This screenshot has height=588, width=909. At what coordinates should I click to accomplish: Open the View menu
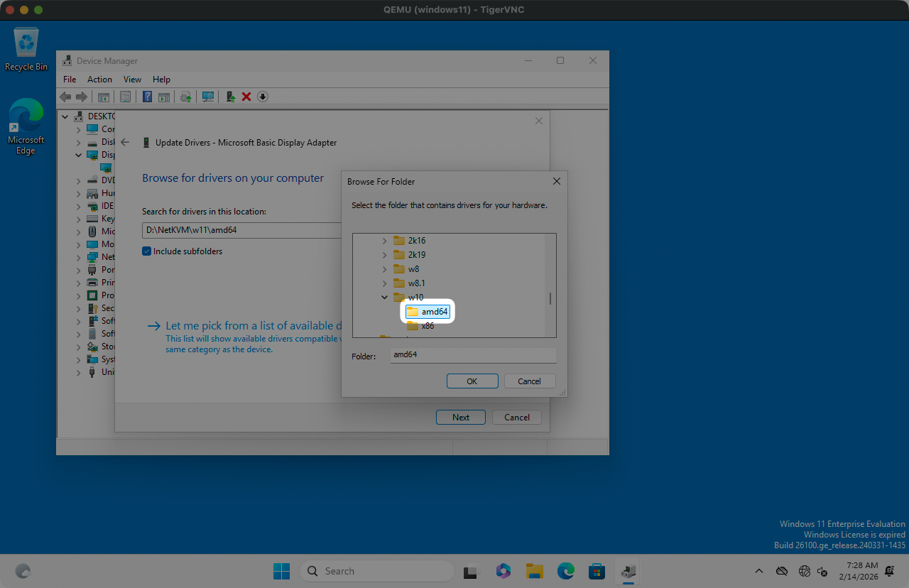[132, 80]
